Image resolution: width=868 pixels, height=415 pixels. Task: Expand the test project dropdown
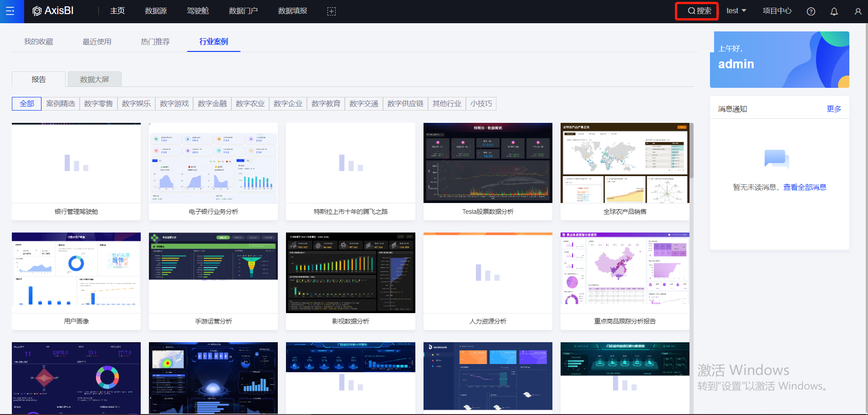coord(736,11)
